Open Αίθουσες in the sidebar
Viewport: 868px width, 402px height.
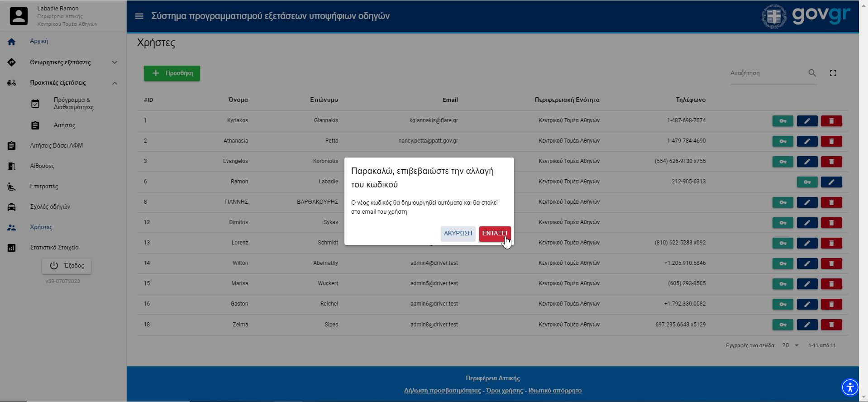[x=42, y=166]
